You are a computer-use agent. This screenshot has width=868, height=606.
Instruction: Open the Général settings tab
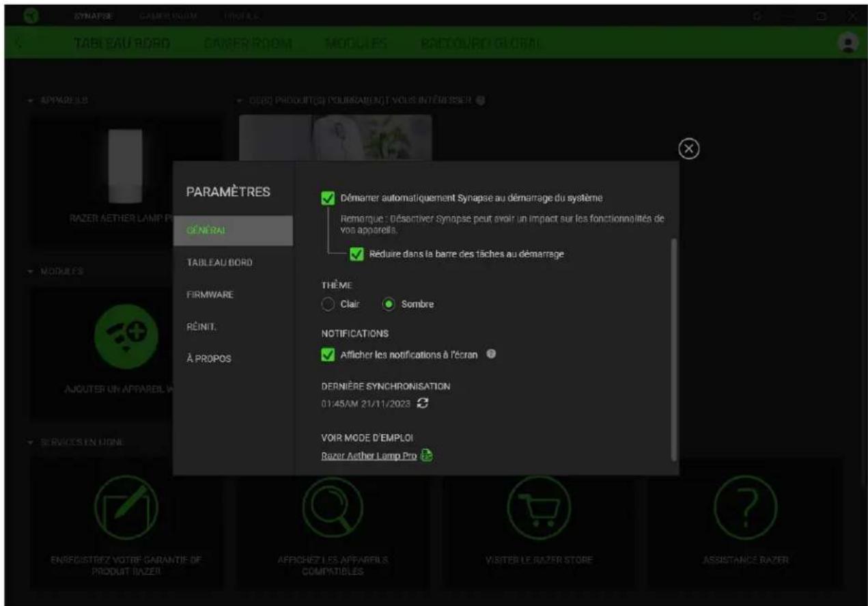(x=233, y=230)
